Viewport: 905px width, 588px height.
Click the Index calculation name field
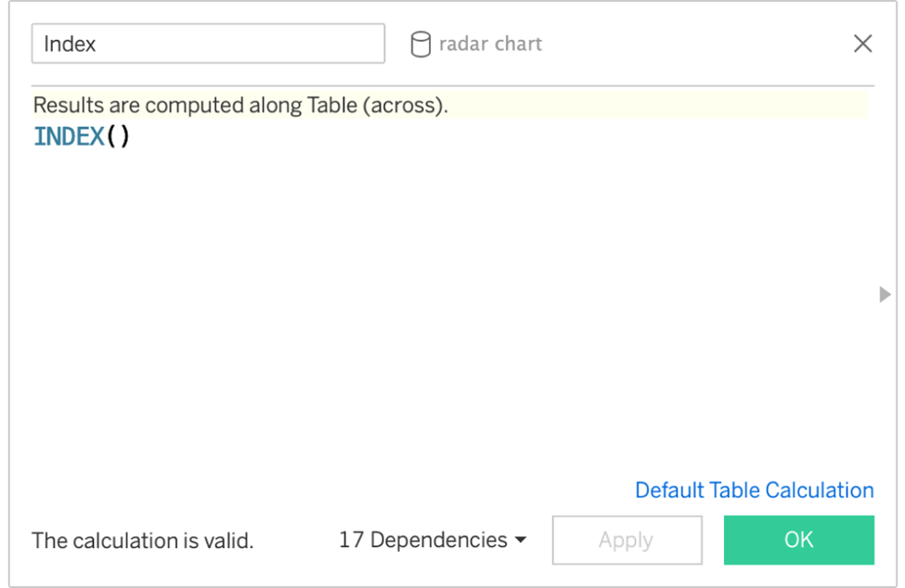(x=208, y=44)
